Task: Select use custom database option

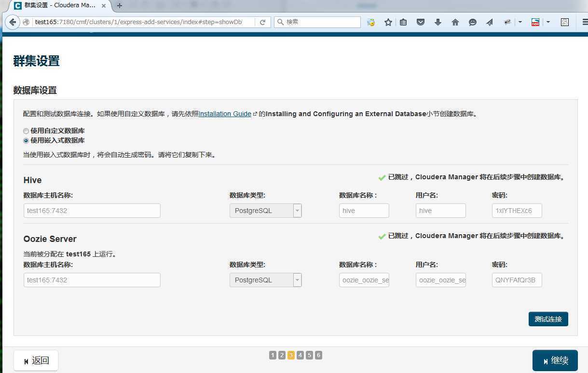Action: click(26, 131)
